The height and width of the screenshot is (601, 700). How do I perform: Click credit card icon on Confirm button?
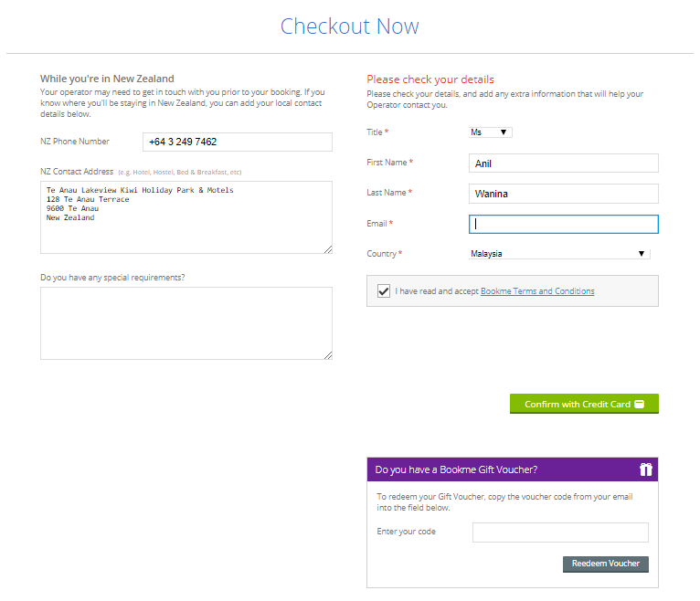(x=640, y=405)
